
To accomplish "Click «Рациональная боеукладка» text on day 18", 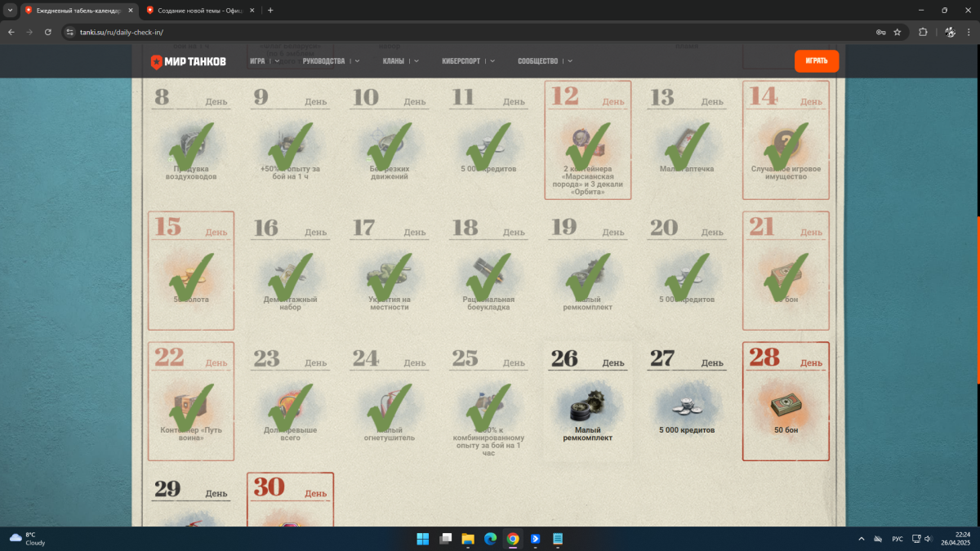I will (x=488, y=303).
